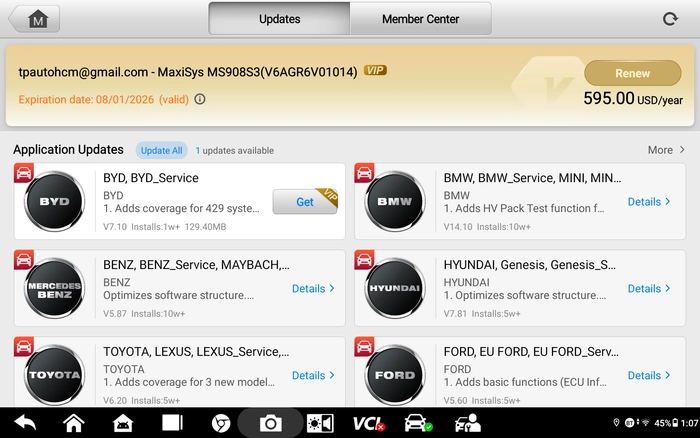Select title 'BENZ, BENZ_Service, MAYBACH,...'
Image resolution: width=700 pixels, height=438 pixels.
pyautogui.click(x=196, y=265)
